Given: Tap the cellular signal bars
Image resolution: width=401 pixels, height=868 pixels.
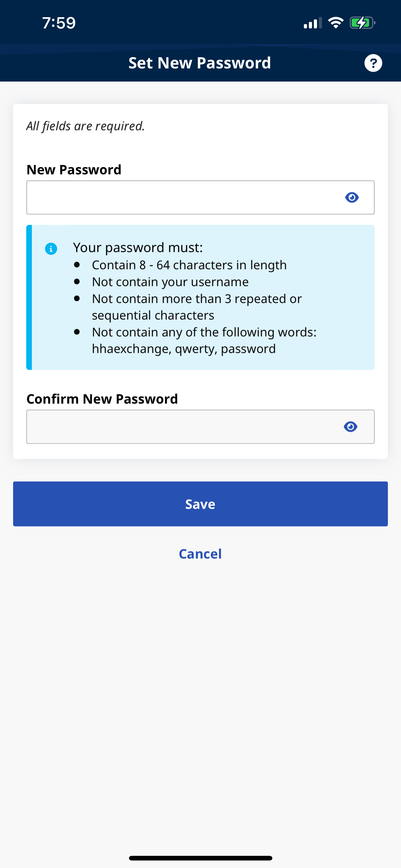Looking at the screenshot, I should (x=312, y=23).
